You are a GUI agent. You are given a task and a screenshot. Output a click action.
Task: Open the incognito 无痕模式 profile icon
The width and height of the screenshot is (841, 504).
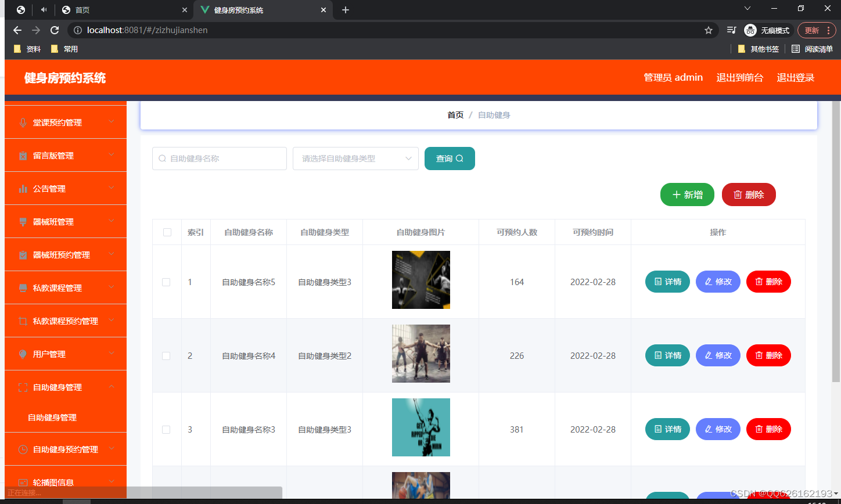coord(750,30)
